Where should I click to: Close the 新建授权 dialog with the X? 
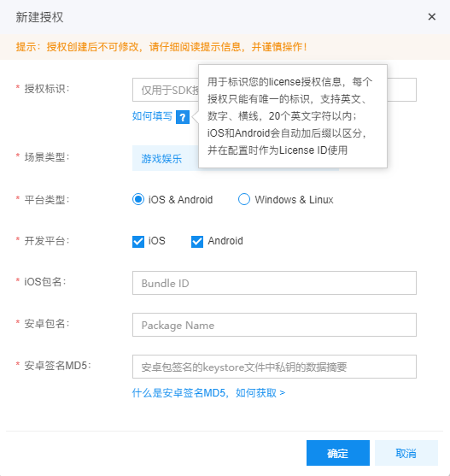click(431, 17)
